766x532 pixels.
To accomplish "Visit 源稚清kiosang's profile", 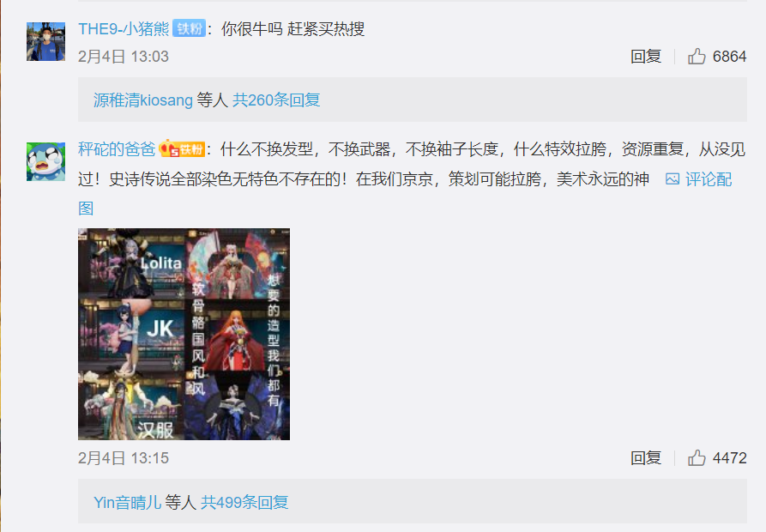I will [143, 100].
